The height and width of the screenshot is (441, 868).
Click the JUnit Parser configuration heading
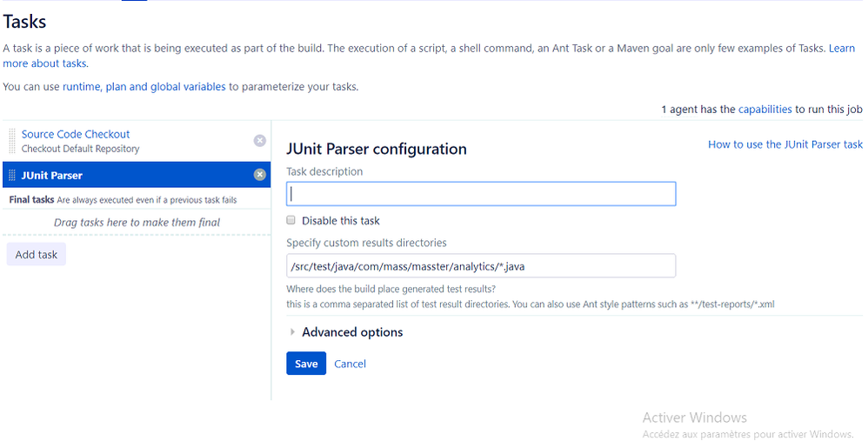(x=377, y=149)
